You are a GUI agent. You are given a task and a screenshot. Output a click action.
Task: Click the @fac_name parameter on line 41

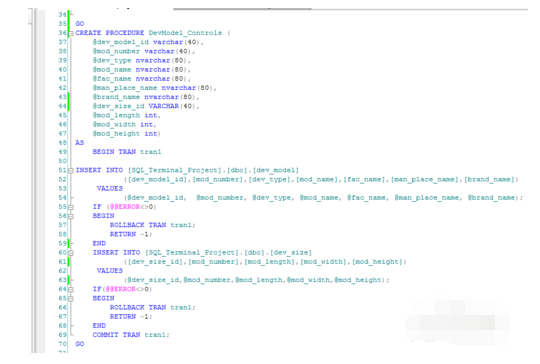[112, 79]
